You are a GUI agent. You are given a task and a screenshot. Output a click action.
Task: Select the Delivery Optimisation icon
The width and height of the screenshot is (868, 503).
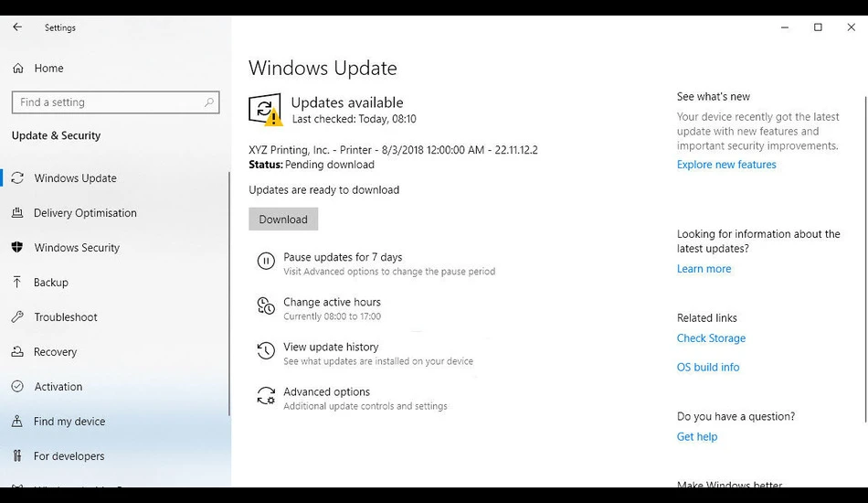[17, 213]
